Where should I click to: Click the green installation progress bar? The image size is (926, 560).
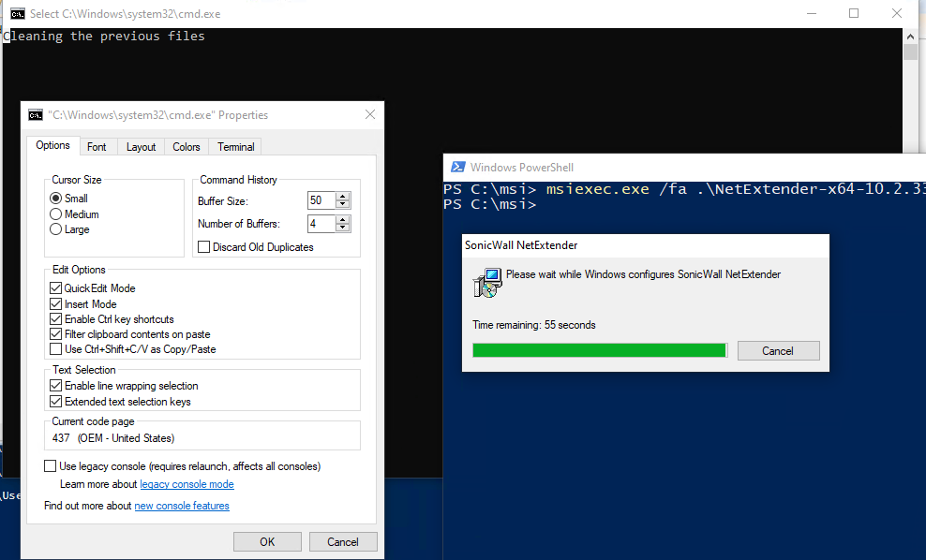[600, 350]
